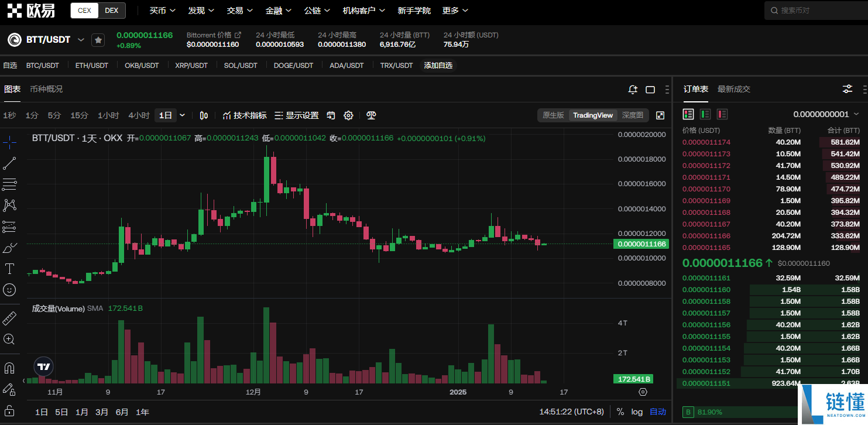Open chart settings gear icon

pyautogui.click(x=348, y=115)
